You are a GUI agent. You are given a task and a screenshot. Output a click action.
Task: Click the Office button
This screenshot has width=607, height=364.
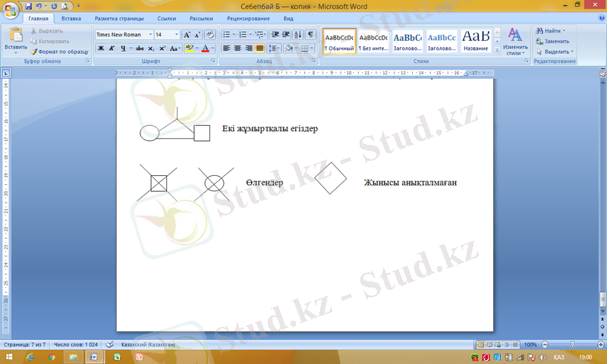11,9
